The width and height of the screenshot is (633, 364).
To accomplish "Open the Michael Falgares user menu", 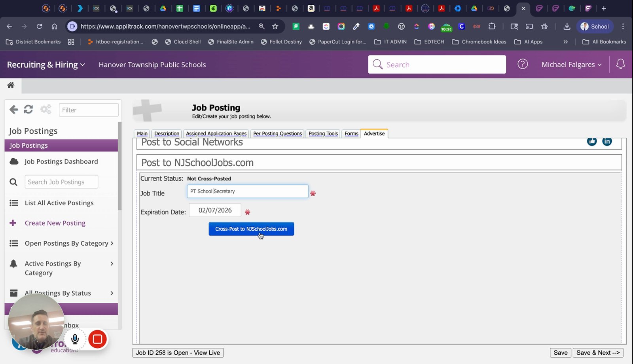I will (571, 64).
